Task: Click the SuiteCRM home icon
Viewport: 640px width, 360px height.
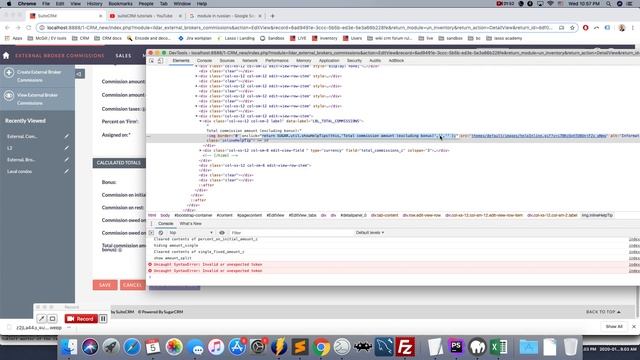Action: pyautogui.click(x=6, y=56)
